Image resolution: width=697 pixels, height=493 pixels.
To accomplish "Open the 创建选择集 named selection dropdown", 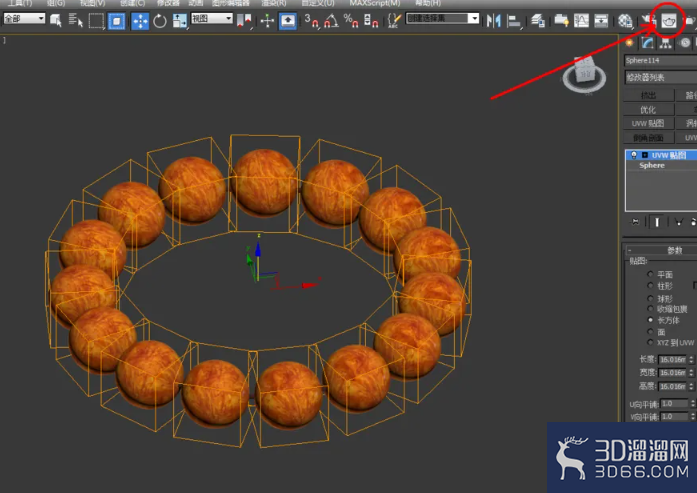I will pyautogui.click(x=442, y=18).
